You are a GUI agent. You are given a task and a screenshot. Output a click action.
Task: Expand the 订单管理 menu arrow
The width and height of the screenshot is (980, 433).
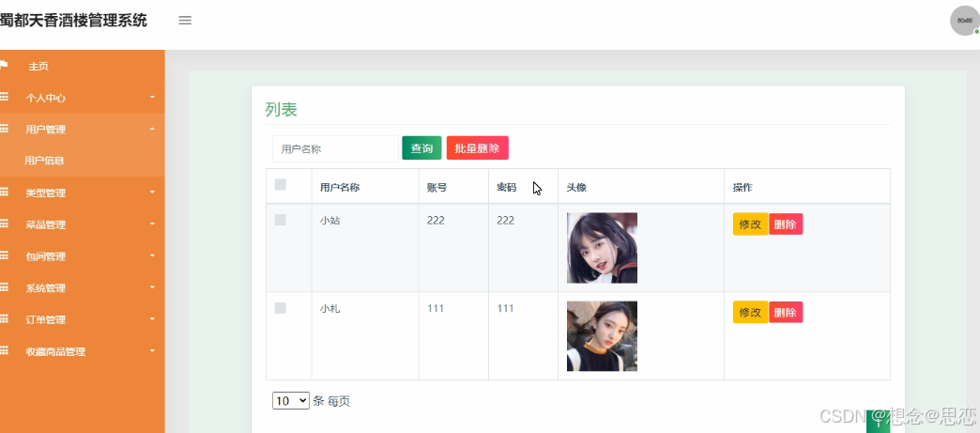152,319
